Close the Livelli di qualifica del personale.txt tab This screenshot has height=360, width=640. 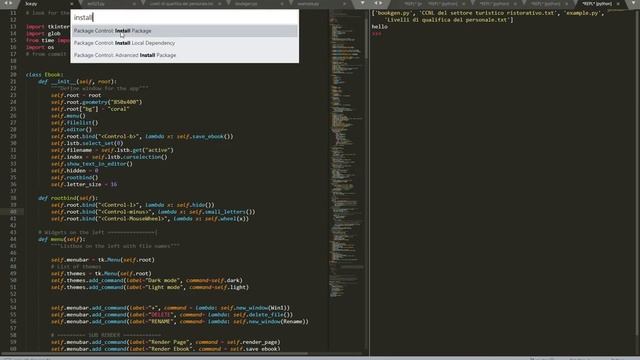pos(219,4)
